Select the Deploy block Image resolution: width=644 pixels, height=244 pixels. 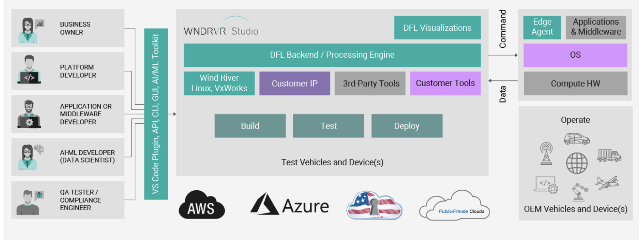pyautogui.click(x=407, y=126)
